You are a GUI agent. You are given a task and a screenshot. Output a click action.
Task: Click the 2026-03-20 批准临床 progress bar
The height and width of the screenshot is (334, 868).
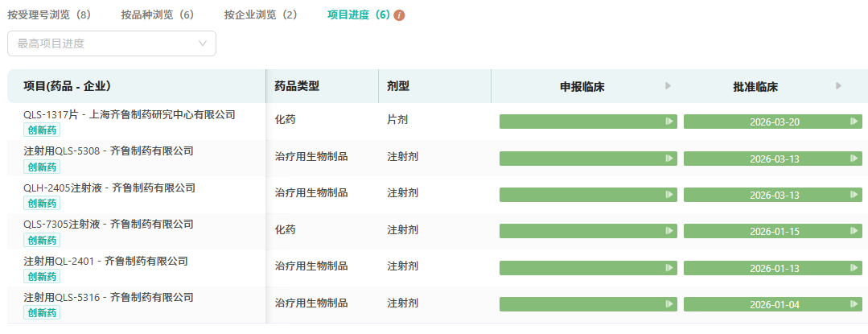773,122
